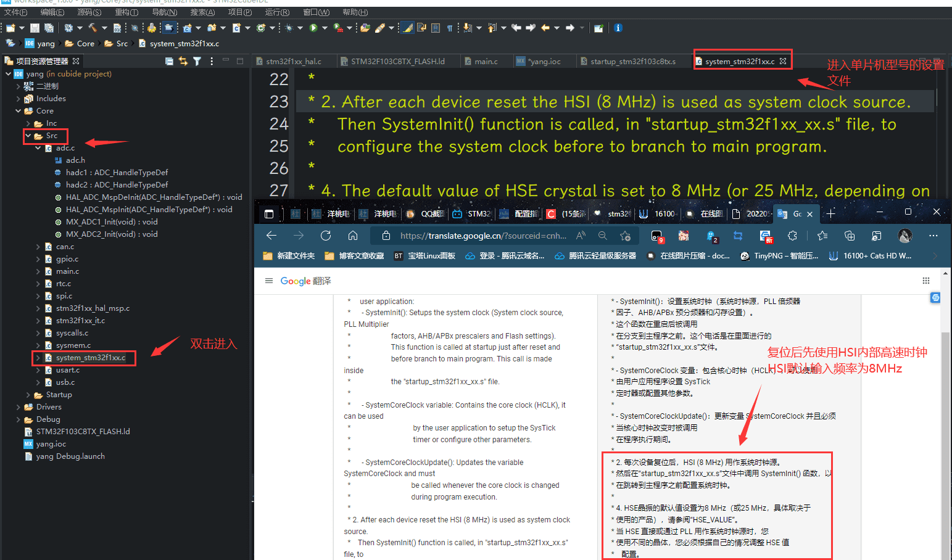
Task: Collapse the Src folder node
Action: [28, 136]
